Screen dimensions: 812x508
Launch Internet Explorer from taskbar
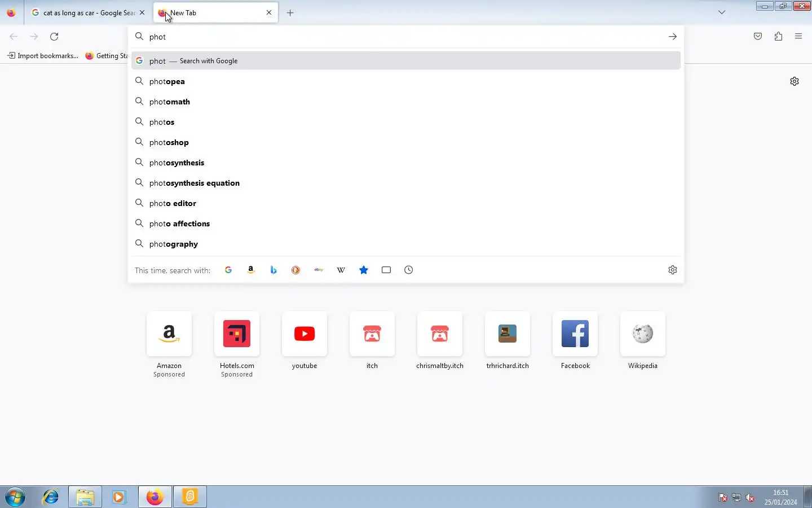point(51,497)
